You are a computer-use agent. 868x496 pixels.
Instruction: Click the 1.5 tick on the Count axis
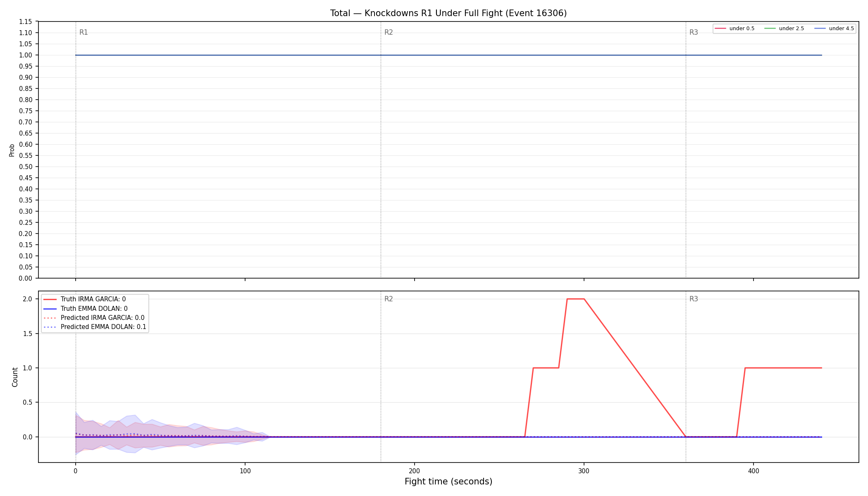tap(28, 334)
